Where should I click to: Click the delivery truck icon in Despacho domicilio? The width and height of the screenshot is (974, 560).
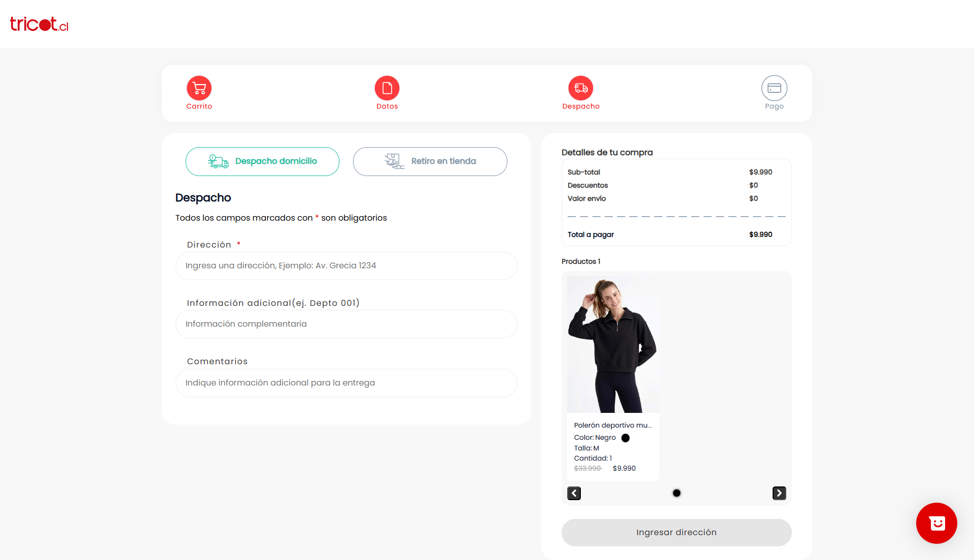coord(218,161)
